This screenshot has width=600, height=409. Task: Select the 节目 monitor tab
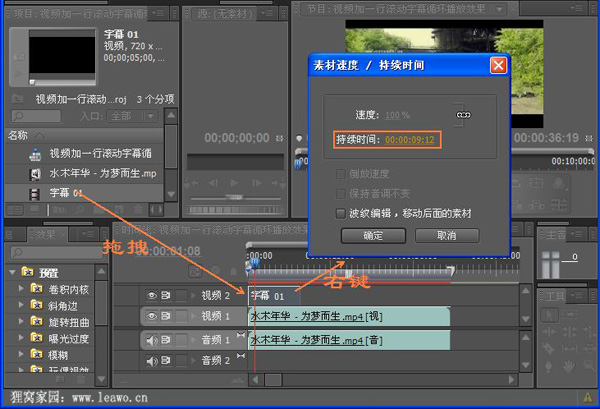click(x=396, y=9)
